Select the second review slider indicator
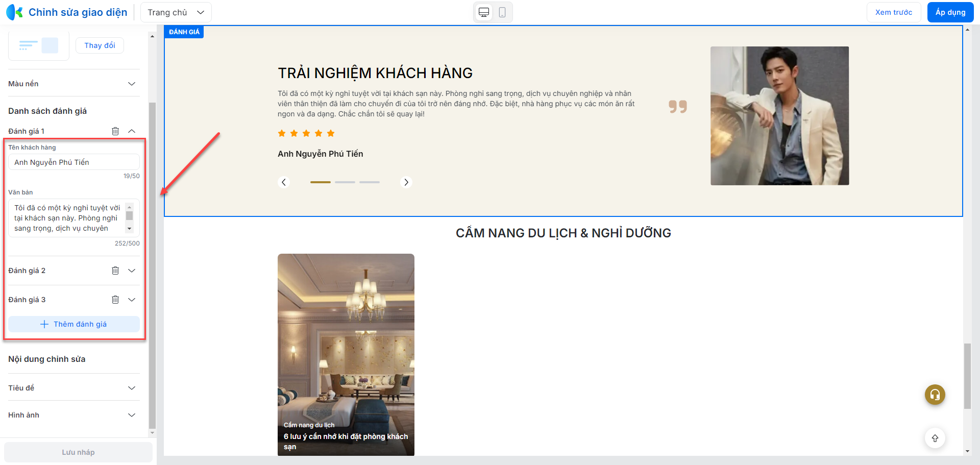The height and width of the screenshot is (465, 980). (345, 182)
